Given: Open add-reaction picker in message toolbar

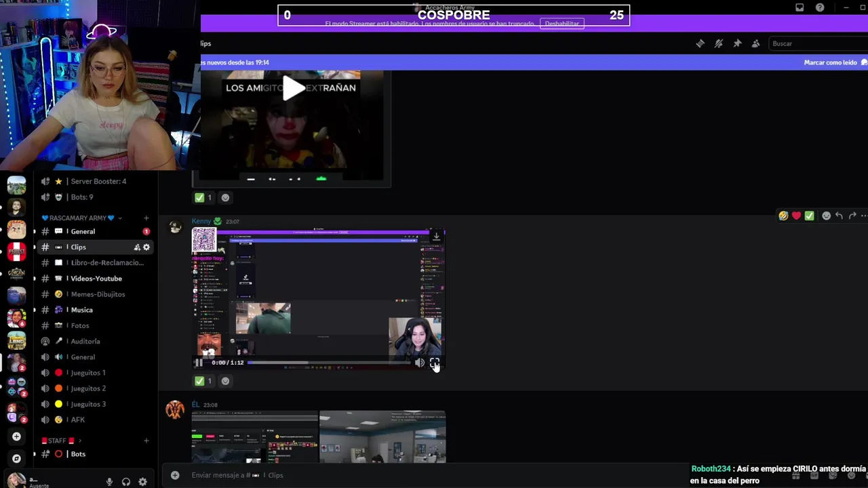Looking at the screenshot, I should tap(826, 216).
